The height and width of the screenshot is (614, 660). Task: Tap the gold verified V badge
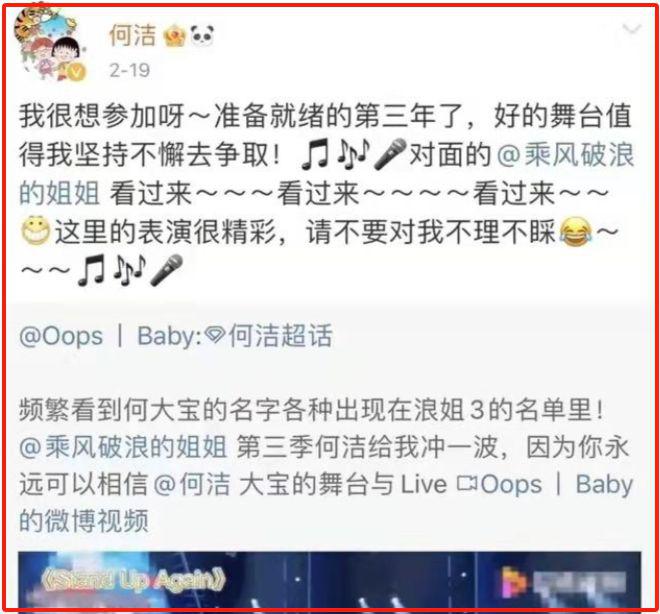[x=75, y=72]
